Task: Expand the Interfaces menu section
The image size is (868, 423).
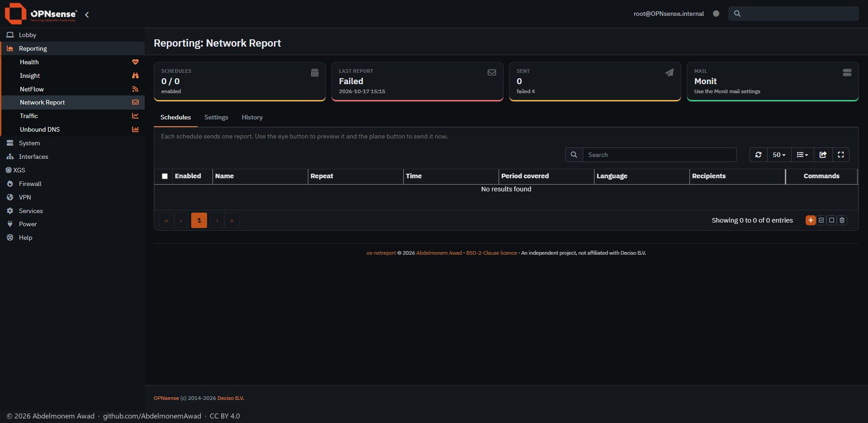Action: pos(72,157)
